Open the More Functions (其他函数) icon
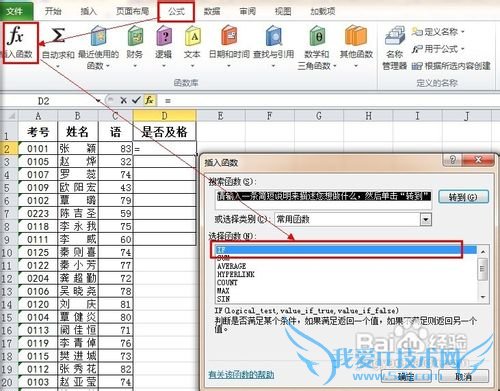The height and width of the screenshot is (391, 500). (x=356, y=36)
